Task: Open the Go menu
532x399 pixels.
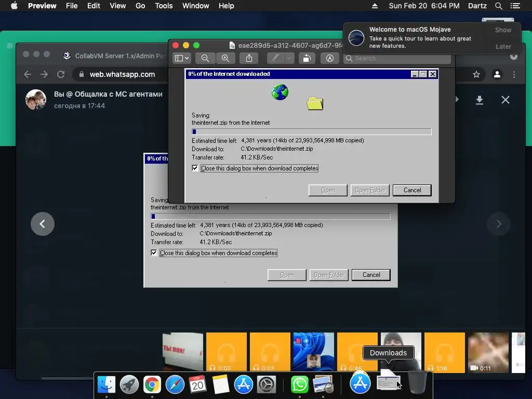Action: (x=140, y=6)
